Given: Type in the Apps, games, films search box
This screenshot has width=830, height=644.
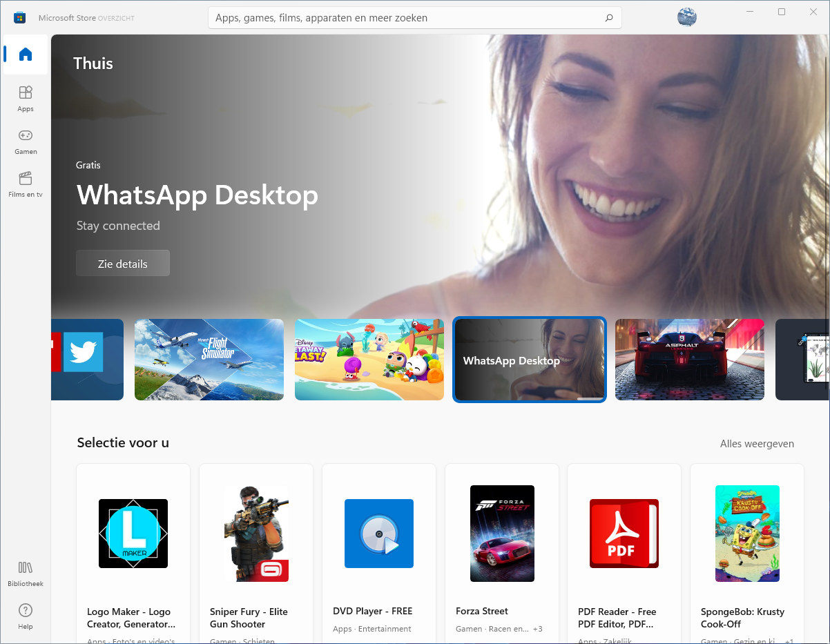Looking at the screenshot, I should coord(407,18).
